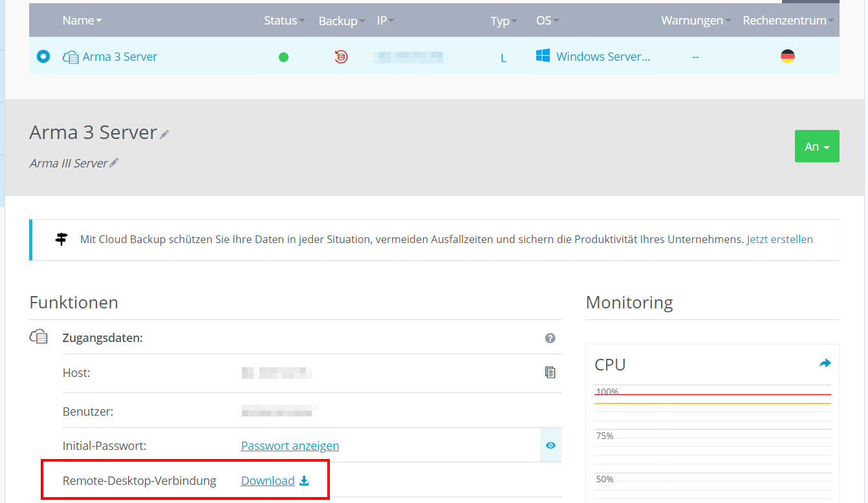
Task: Click the L type cell
Action: 503,58
